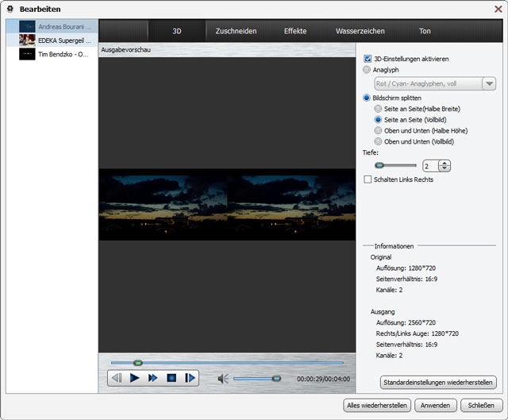Click the video timeline seek handle
Screen dimensions: 508x420
(138, 363)
